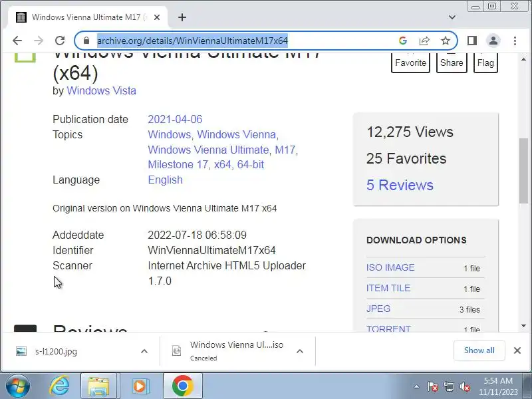The height and width of the screenshot is (399, 532).
Task: Open Chrome side panel
Action: 472,41
